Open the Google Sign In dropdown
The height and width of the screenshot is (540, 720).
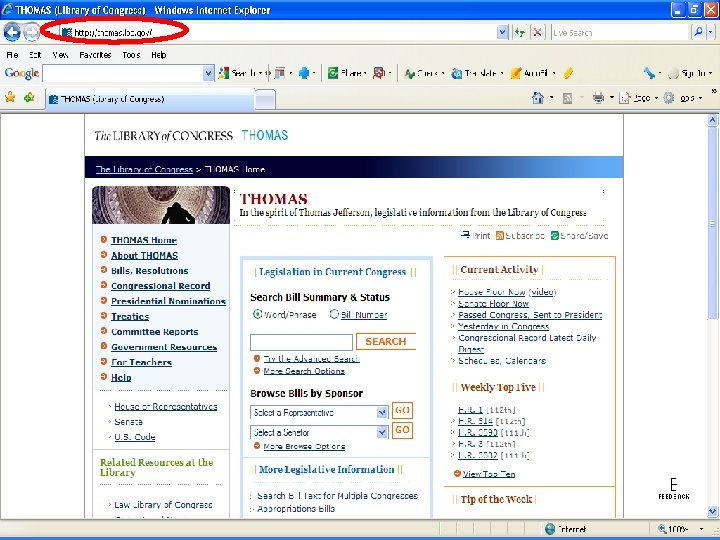(710, 73)
